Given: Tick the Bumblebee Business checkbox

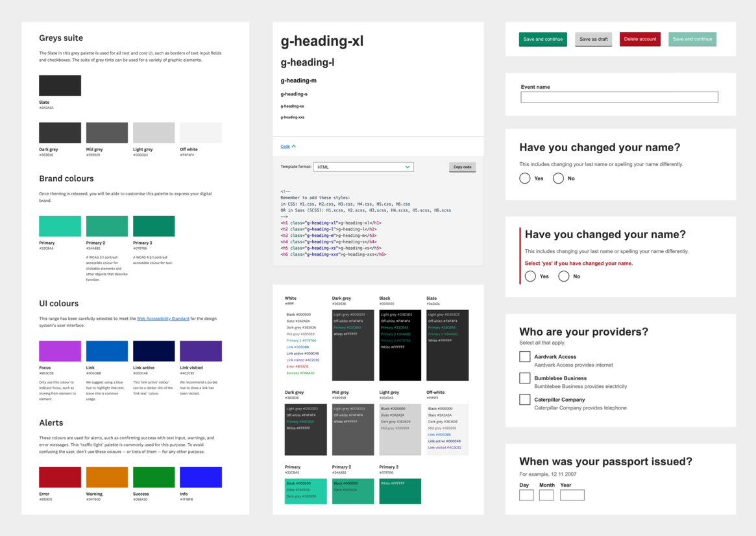Looking at the screenshot, I should 525,378.
